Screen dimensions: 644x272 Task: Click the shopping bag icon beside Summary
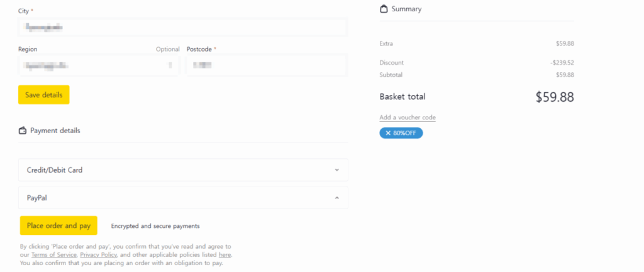[384, 9]
